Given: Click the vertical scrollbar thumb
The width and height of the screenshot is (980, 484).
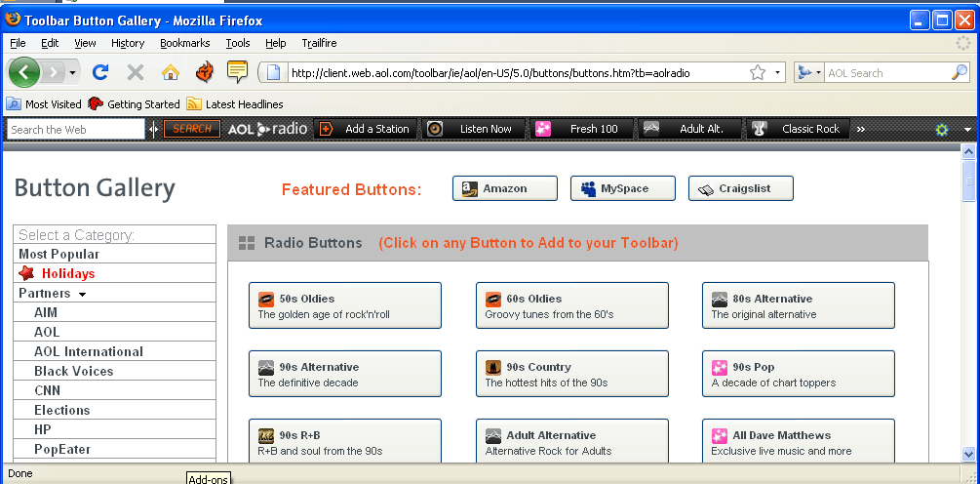Looking at the screenshot, I should point(968,181).
